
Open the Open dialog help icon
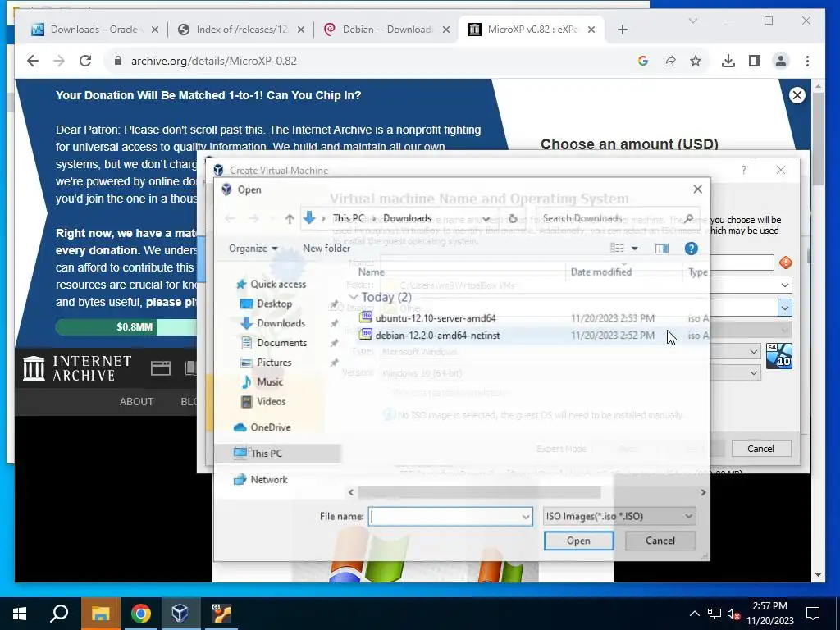coord(691,249)
